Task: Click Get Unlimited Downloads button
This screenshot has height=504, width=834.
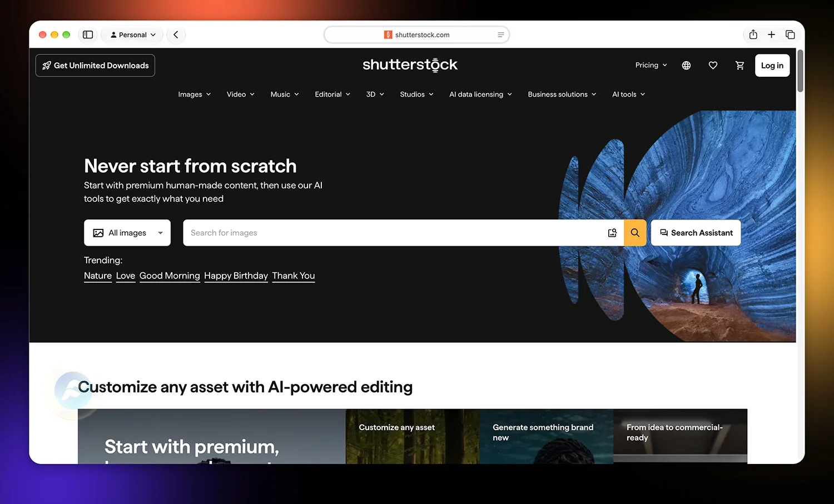Action: point(95,66)
